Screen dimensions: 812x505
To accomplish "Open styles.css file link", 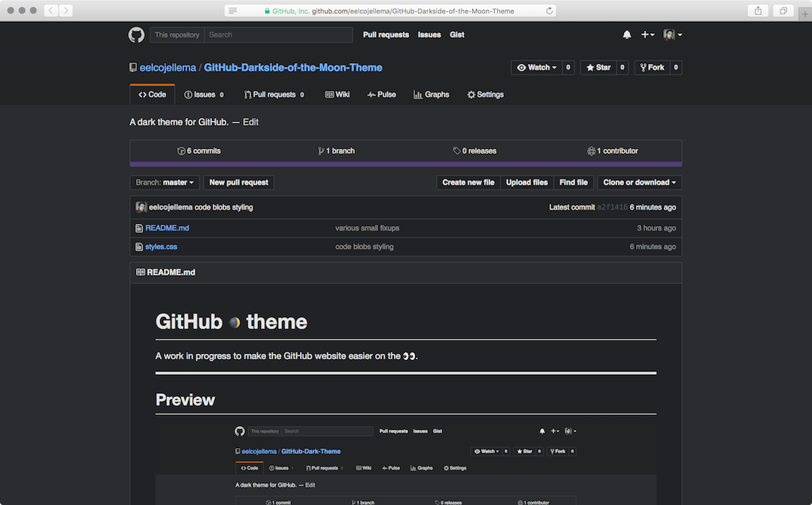I will click(x=161, y=246).
